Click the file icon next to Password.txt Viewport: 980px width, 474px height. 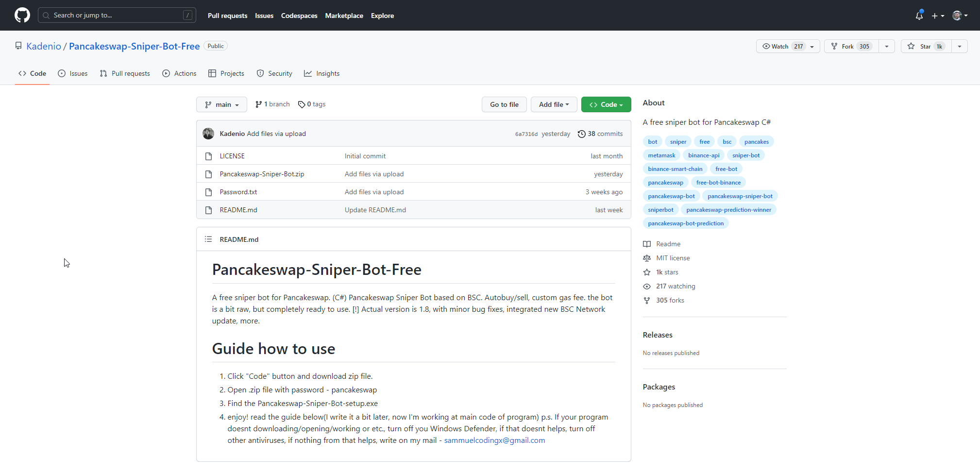click(x=208, y=192)
